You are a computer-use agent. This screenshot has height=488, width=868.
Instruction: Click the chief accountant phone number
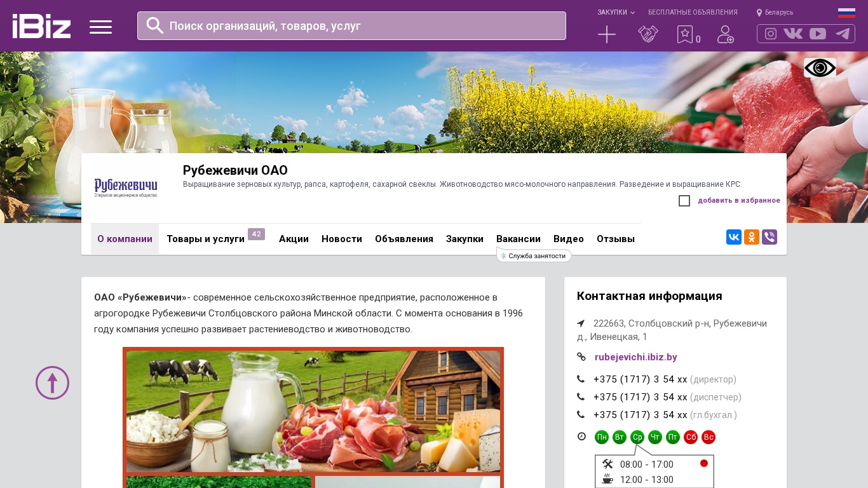click(640, 415)
